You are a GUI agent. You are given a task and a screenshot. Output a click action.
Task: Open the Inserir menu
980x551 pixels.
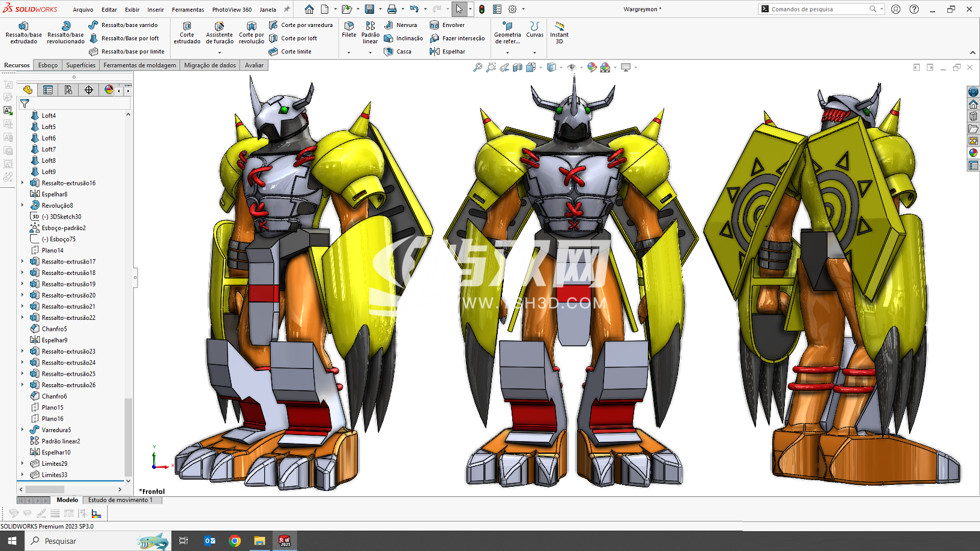point(156,10)
